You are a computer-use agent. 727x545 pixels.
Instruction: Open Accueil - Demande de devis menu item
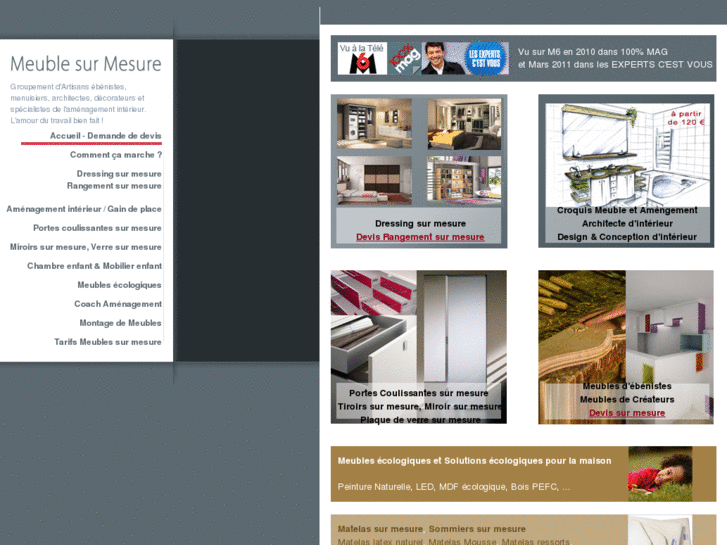coord(106,136)
